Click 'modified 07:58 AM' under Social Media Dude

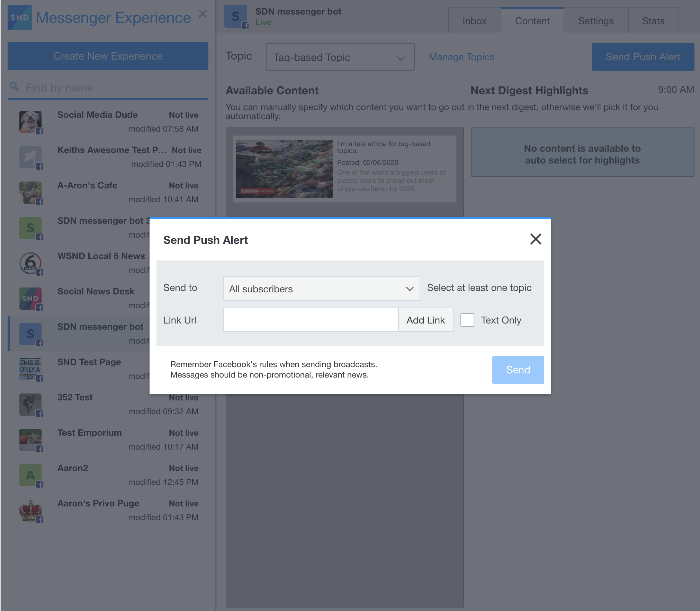(x=163, y=129)
